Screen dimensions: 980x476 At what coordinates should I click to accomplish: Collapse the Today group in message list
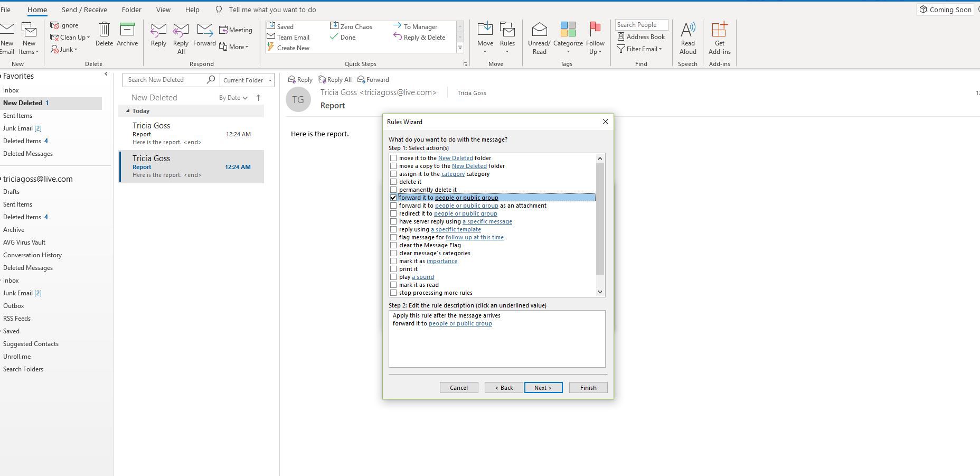(x=128, y=111)
